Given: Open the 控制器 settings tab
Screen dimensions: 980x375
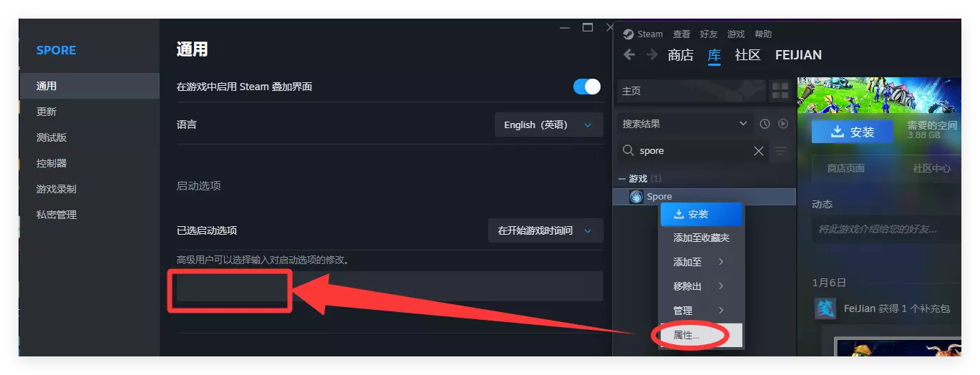Looking at the screenshot, I should (x=89, y=163).
